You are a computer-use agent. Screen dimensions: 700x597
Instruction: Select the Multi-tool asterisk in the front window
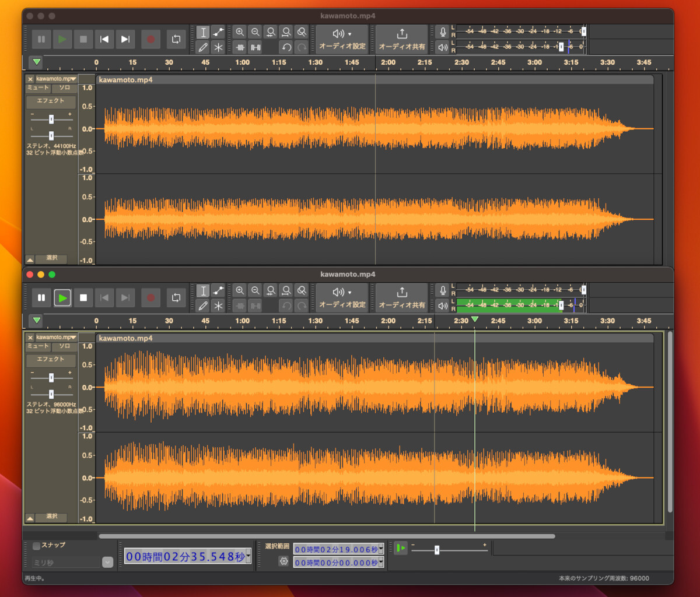[218, 305]
